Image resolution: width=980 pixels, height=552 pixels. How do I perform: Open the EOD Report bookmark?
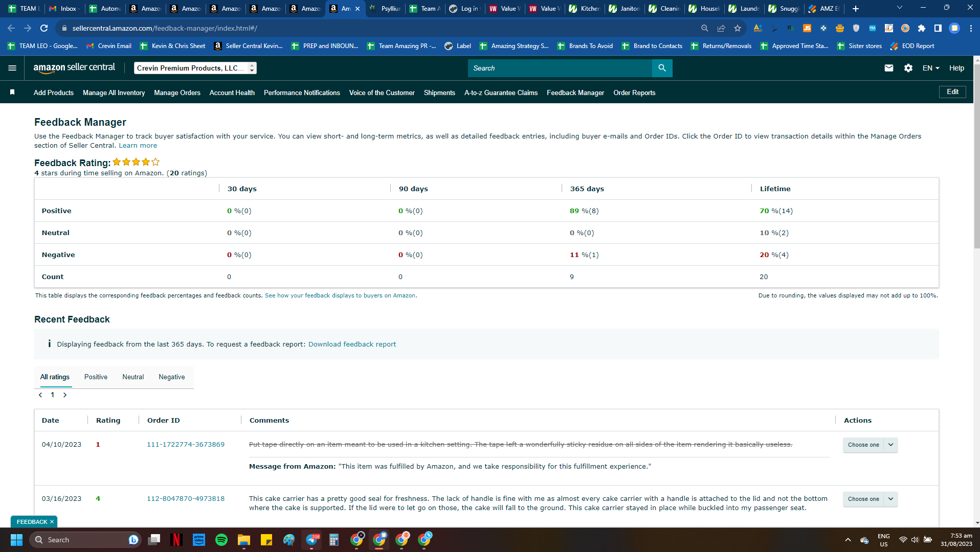912,46
